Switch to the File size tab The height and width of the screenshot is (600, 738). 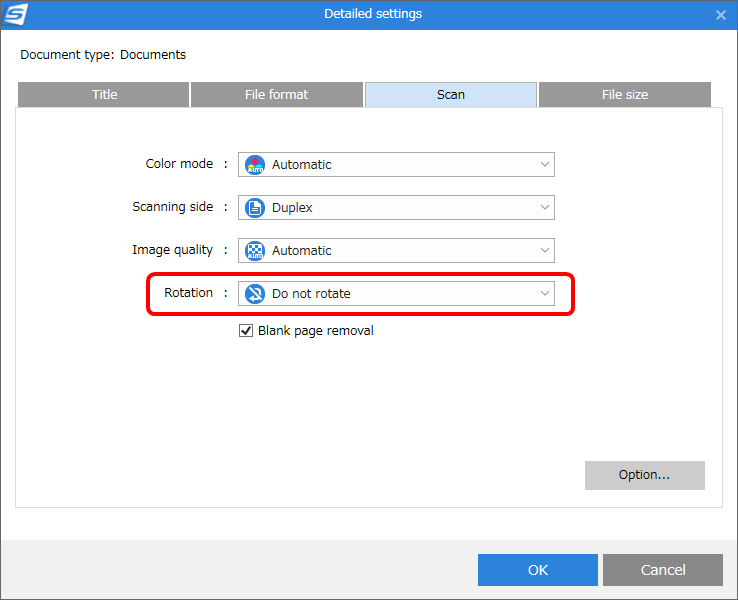tap(625, 95)
